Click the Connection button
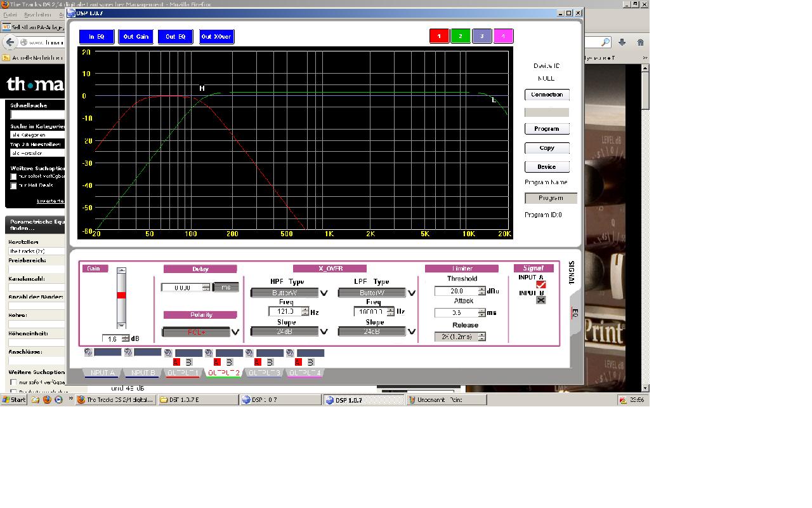The image size is (812, 508). (547, 95)
